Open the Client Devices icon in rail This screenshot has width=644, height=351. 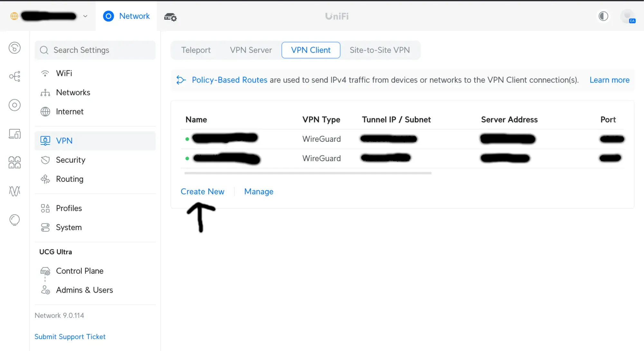pos(14,134)
